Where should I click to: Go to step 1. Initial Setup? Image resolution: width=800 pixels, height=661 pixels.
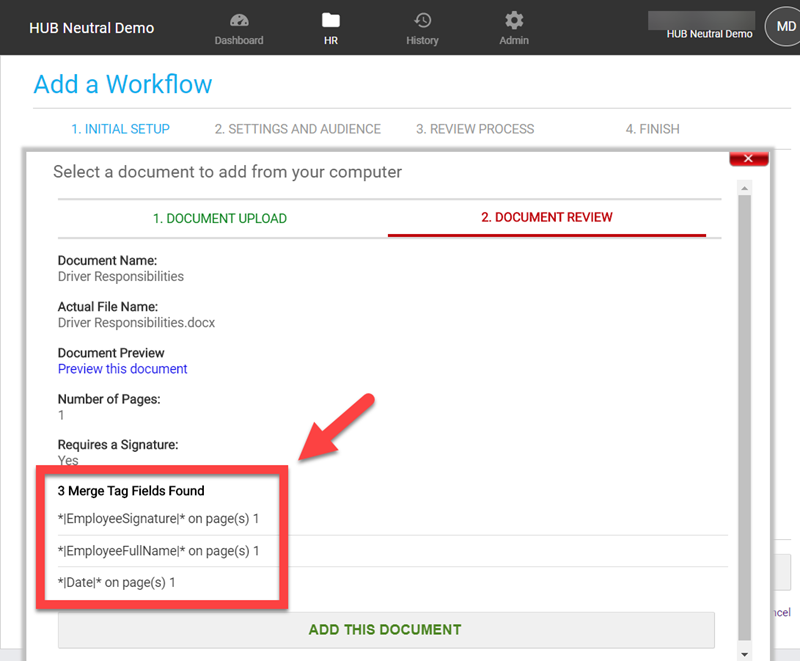[x=120, y=129]
